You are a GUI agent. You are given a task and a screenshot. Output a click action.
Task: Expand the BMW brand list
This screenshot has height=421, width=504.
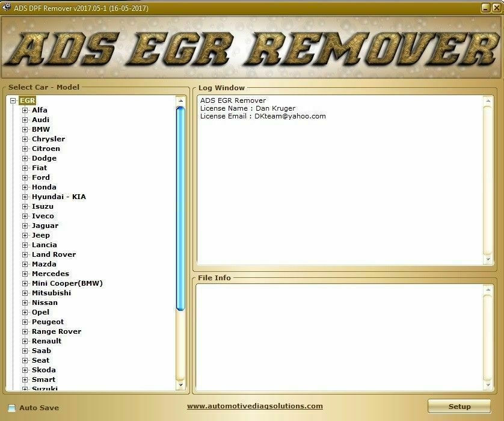click(25, 129)
